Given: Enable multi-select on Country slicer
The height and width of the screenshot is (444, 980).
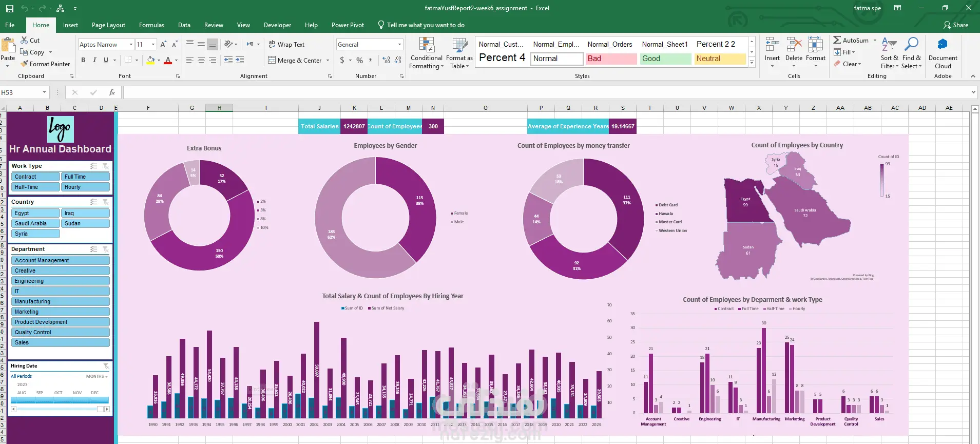Looking at the screenshot, I should (x=93, y=202).
